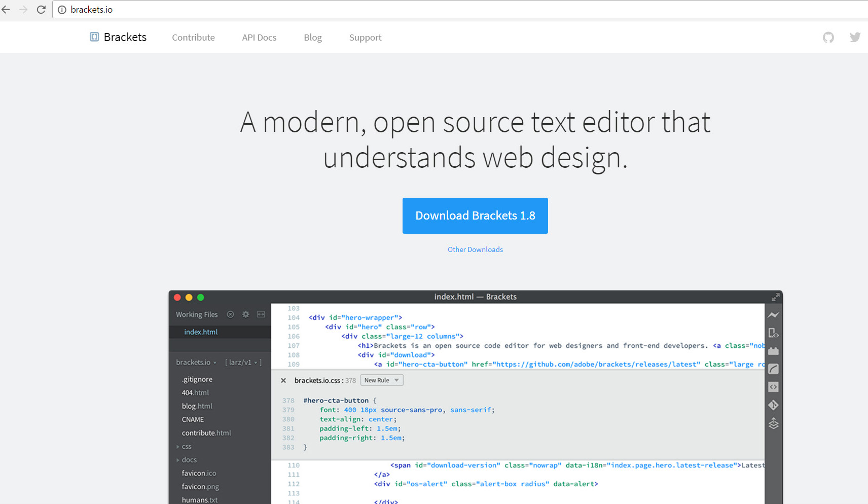Viewport: 868px width, 504px height.
Task: Click the second right toolbar device icon
Action: [773, 333]
